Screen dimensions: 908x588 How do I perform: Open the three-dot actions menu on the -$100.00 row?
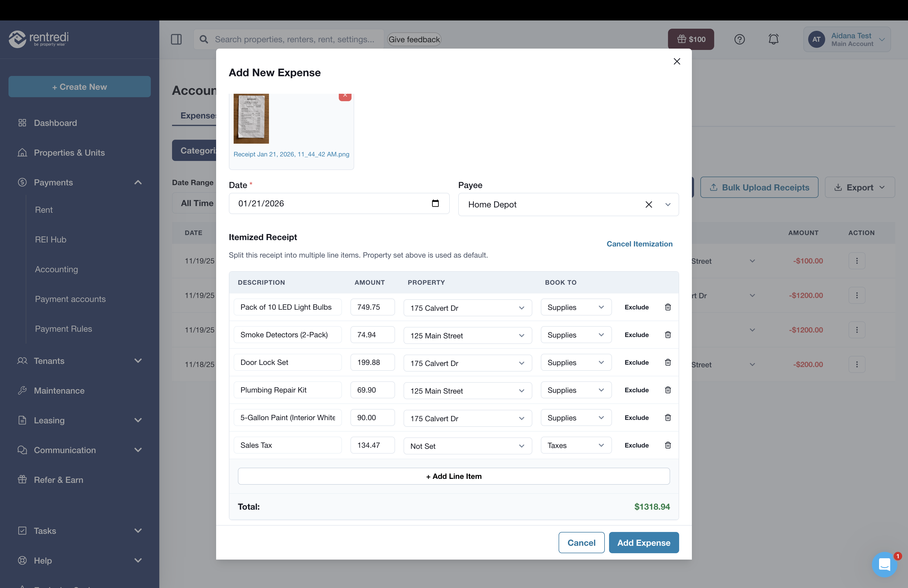coord(857,261)
